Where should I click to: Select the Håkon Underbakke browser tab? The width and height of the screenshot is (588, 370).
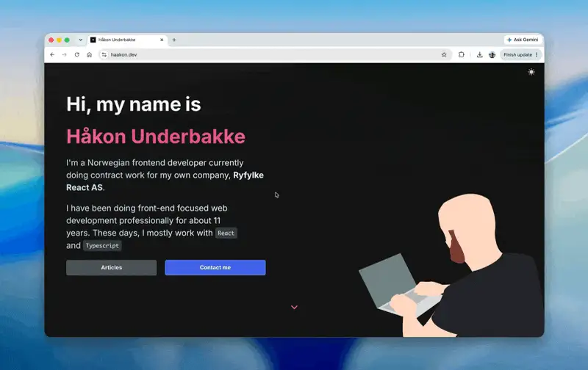127,40
